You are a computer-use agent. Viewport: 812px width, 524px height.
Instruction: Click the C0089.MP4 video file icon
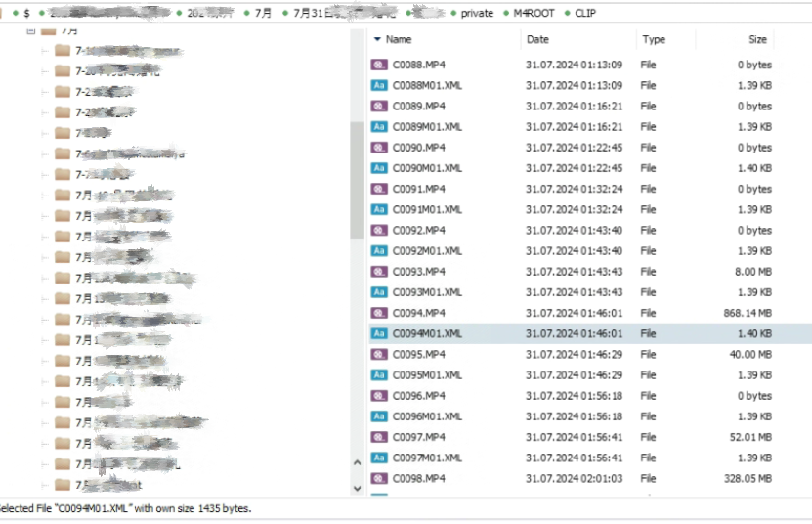(x=379, y=107)
